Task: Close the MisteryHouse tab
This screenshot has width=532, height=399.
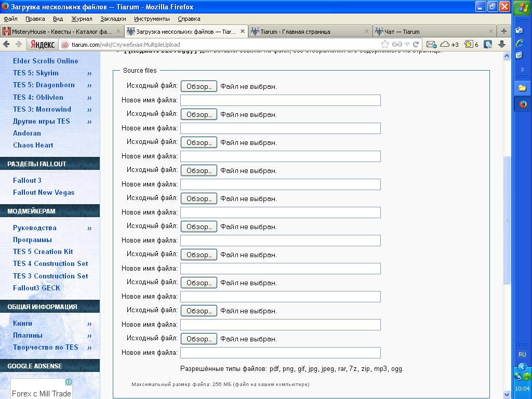Action: pos(118,31)
